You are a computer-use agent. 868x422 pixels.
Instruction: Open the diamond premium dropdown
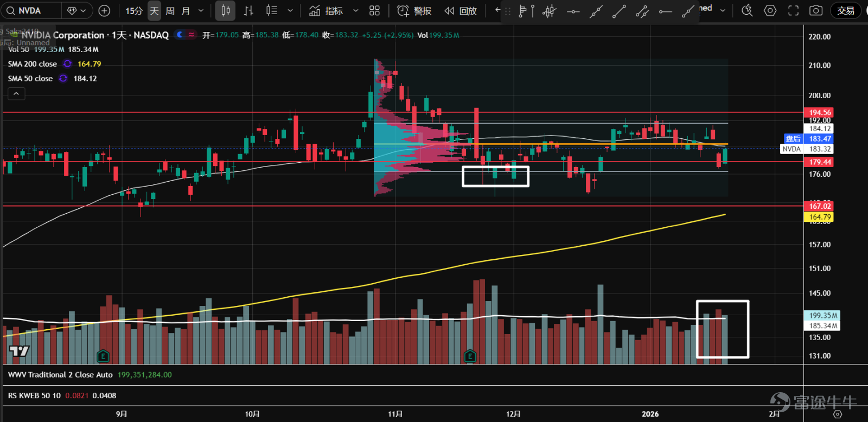click(x=76, y=10)
